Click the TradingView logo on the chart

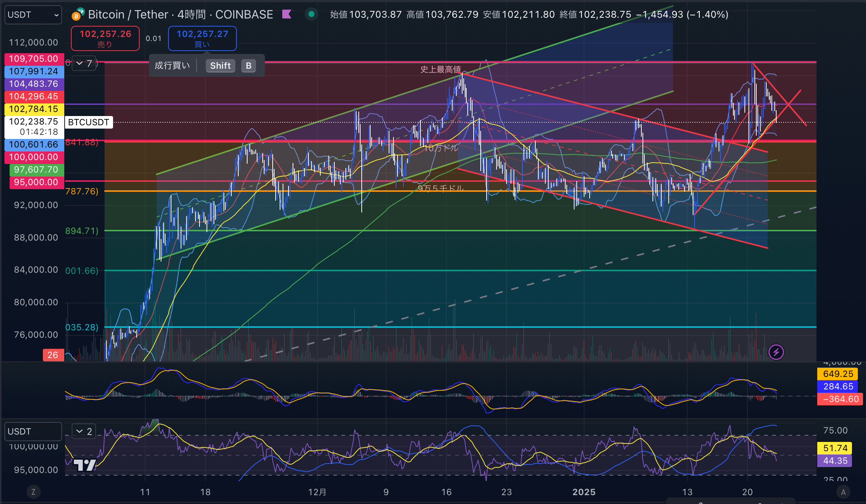85,465
